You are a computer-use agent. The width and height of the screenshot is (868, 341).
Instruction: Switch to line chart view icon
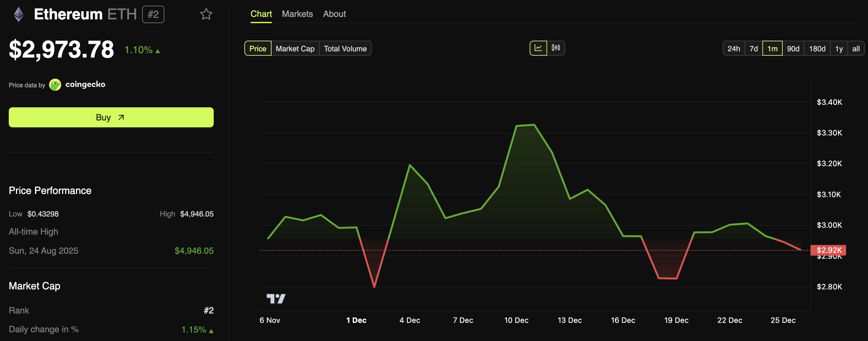538,48
